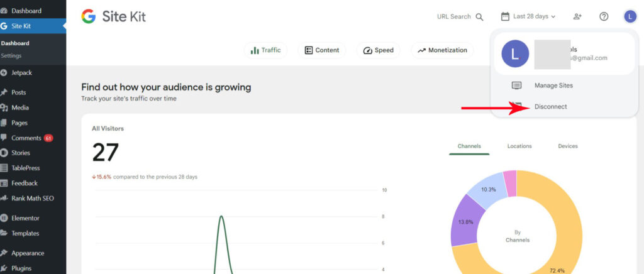Select the Speed navigation chip
Image resolution: width=644 pixels, height=274 pixels.
click(378, 50)
